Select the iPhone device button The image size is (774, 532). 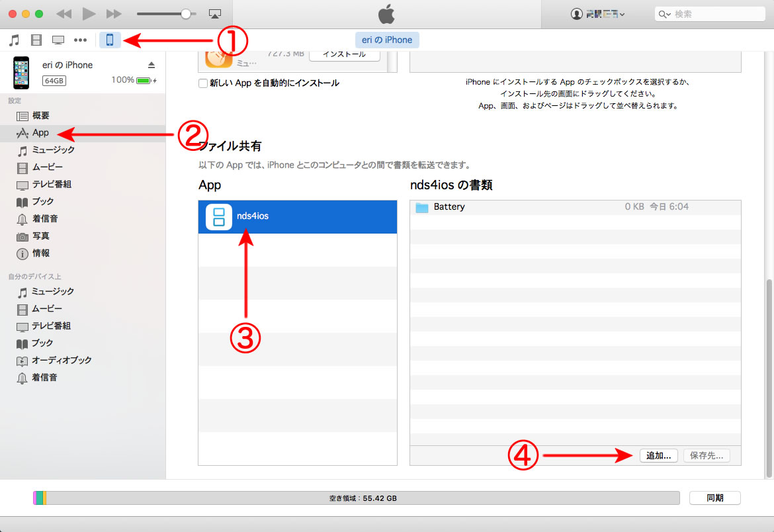(110, 40)
